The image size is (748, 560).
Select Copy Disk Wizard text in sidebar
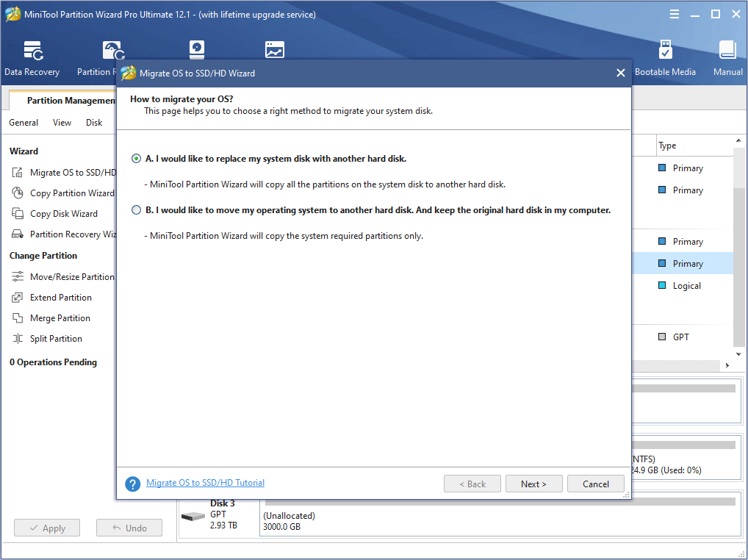point(64,214)
